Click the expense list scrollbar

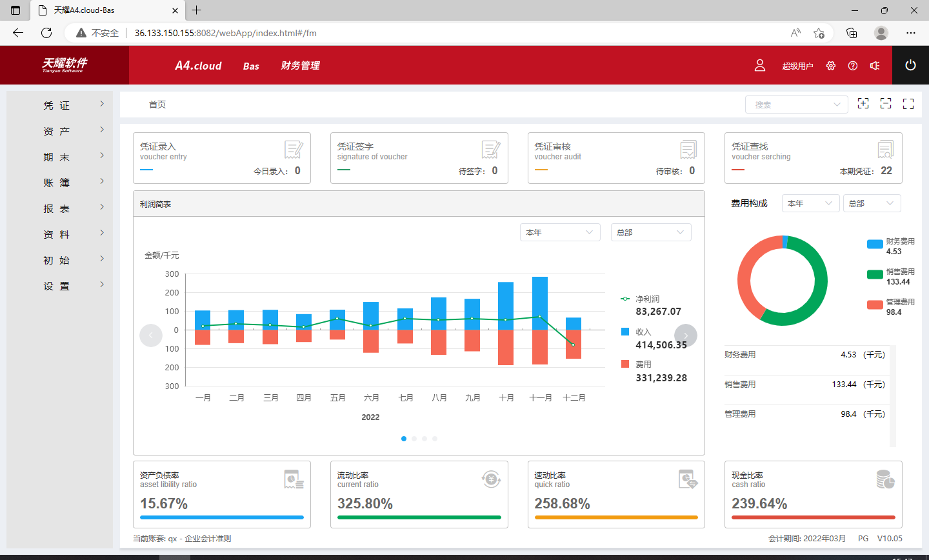pos(893,395)
